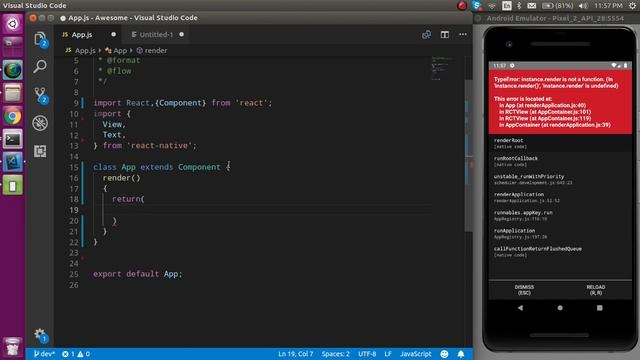Open Google Chrome from launcher
The width and height of the screenshot is (640, 360).
pyautogui.click(x=12, y=116)
